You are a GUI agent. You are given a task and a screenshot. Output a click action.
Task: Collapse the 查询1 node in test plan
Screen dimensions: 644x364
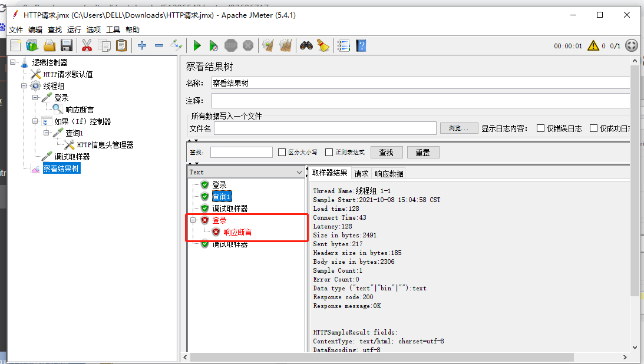click(47, 133)
